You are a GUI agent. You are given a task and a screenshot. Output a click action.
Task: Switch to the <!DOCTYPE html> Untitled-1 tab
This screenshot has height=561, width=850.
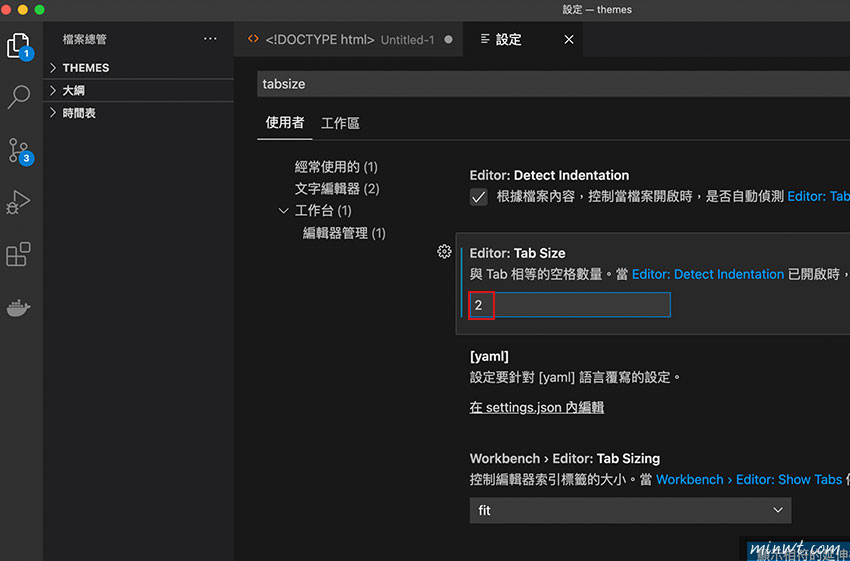349,40
